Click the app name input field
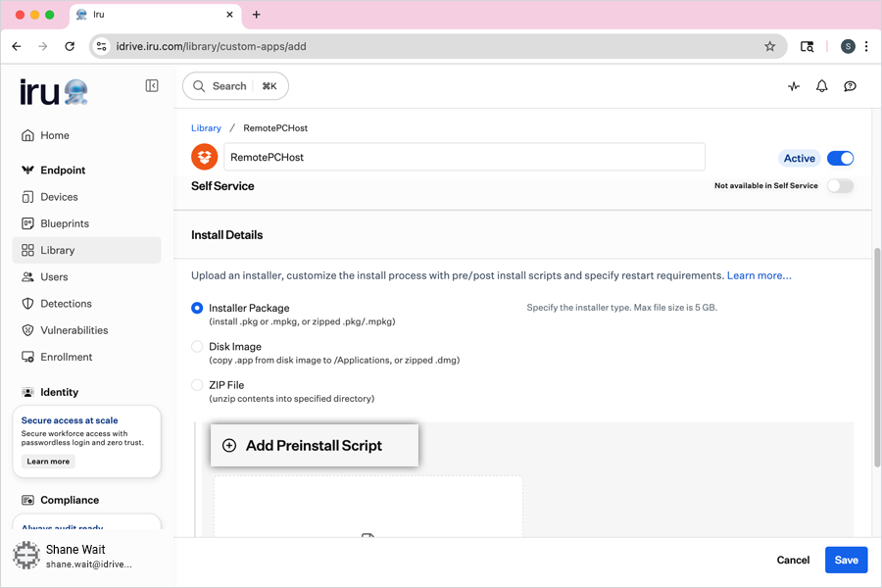 pos(464,157)
